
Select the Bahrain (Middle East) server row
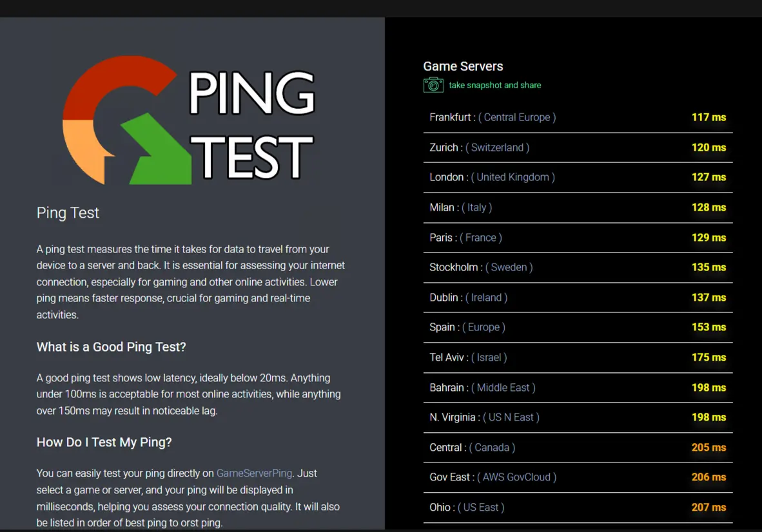tap(578, 388)
